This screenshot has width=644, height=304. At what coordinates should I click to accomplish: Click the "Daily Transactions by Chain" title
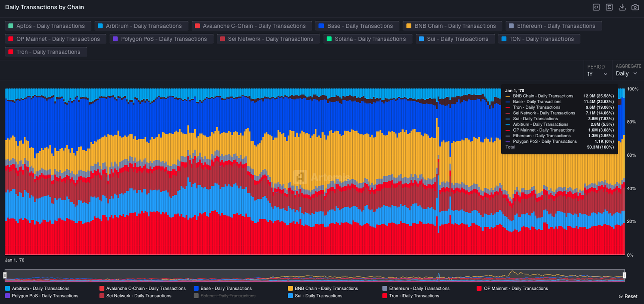44,7
